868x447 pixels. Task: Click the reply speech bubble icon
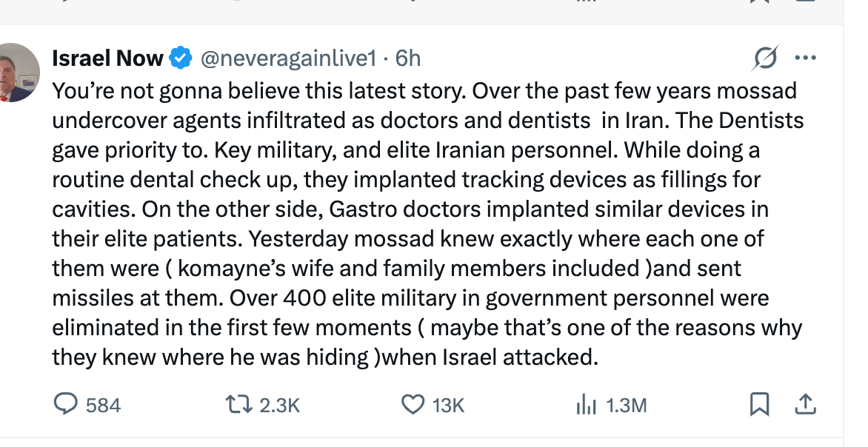[x=67, y=404]
